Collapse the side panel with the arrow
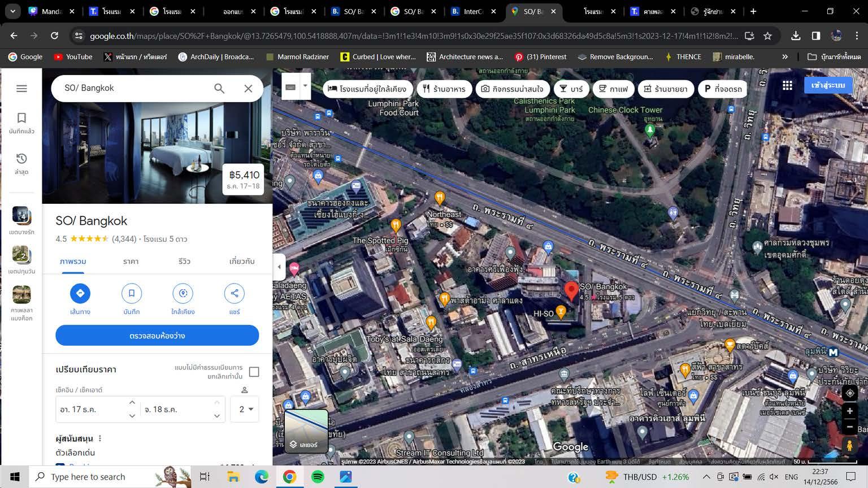 pyautogui.click(x=279, y=267)
